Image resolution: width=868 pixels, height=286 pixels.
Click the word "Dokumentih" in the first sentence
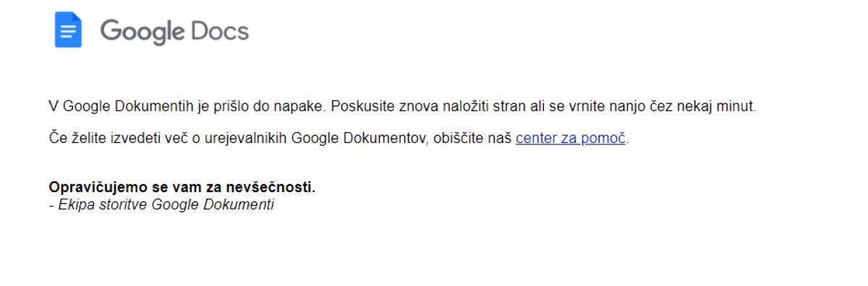tap(153, 107)
